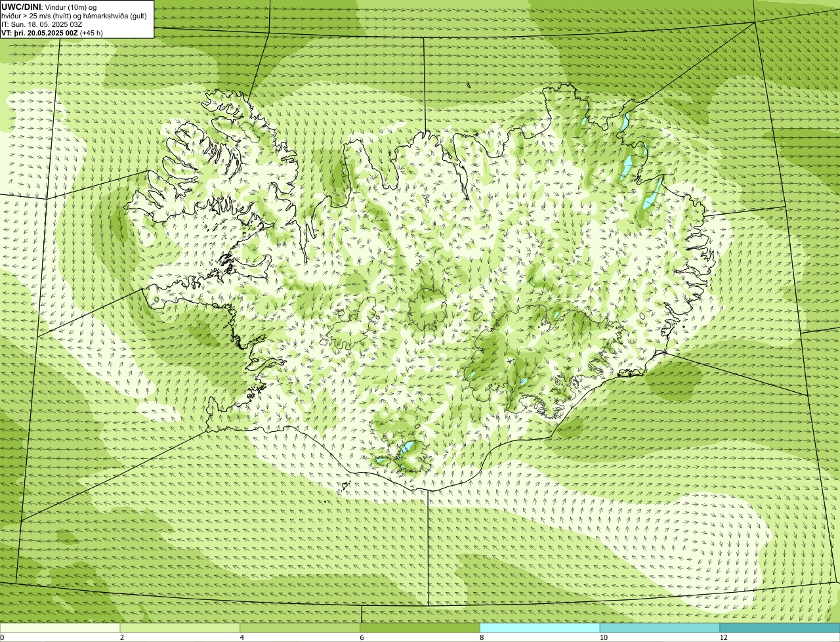Click the colorbar tick label '6'

[x=362, y=637]
